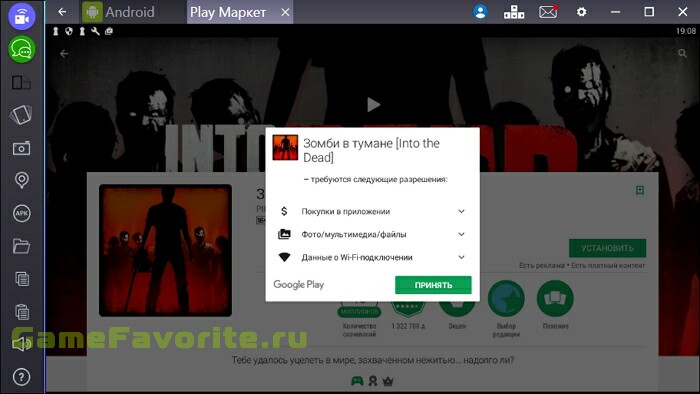Click the Play Store search magnifier
Screen dimensions: 700x394
pos(682,54)
